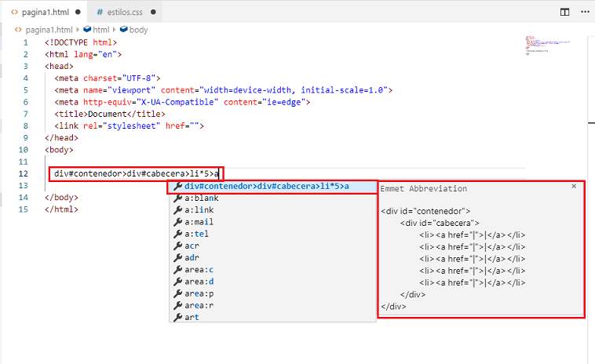The width and height of the screenshot is (595, 364).
Task: Select the area:d suggestion
Action: pyautogui.click(x=272, y=282)
